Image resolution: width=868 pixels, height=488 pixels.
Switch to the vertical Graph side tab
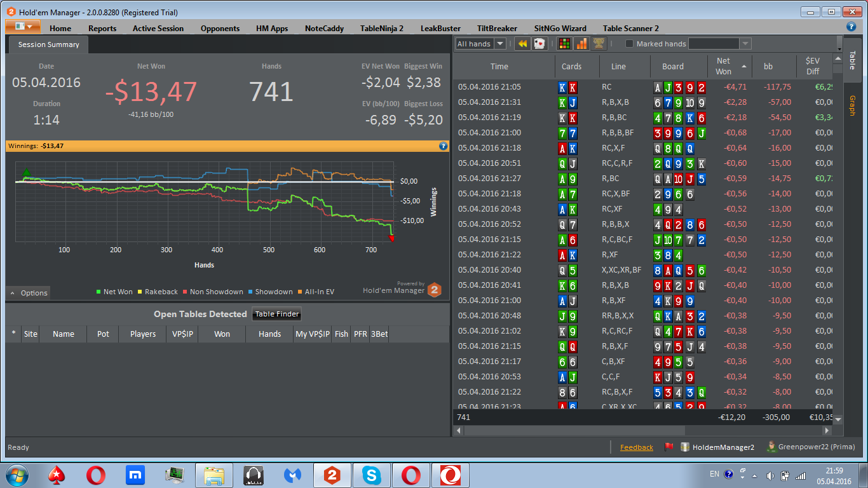click(x=852, y=105)
